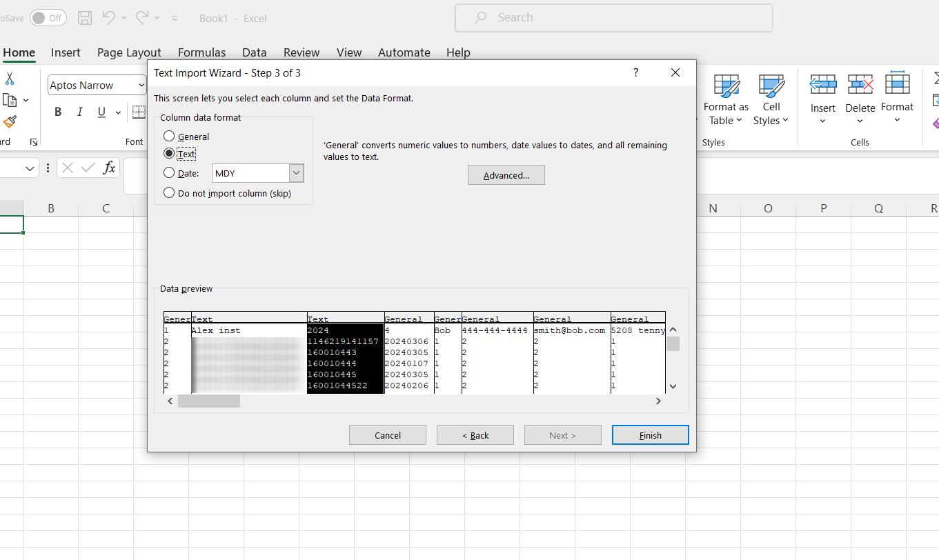Open the Review ribbon tab
Viewport: 939px width, 560px height.
(302, 52)
